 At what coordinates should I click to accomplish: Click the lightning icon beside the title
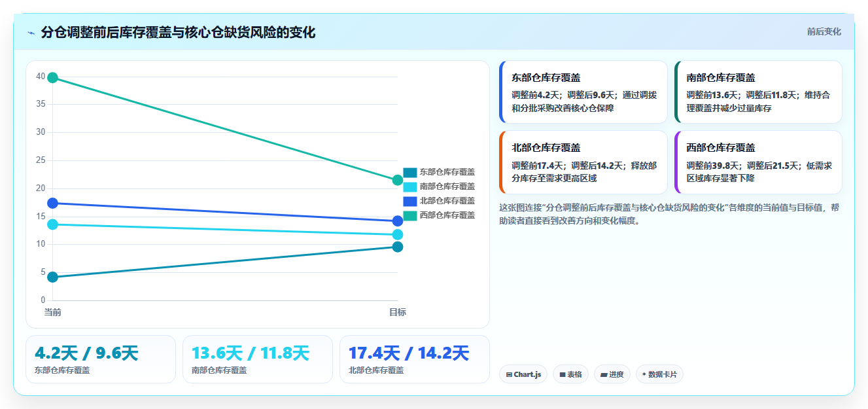pyautogui.click(x=31, y=33)
